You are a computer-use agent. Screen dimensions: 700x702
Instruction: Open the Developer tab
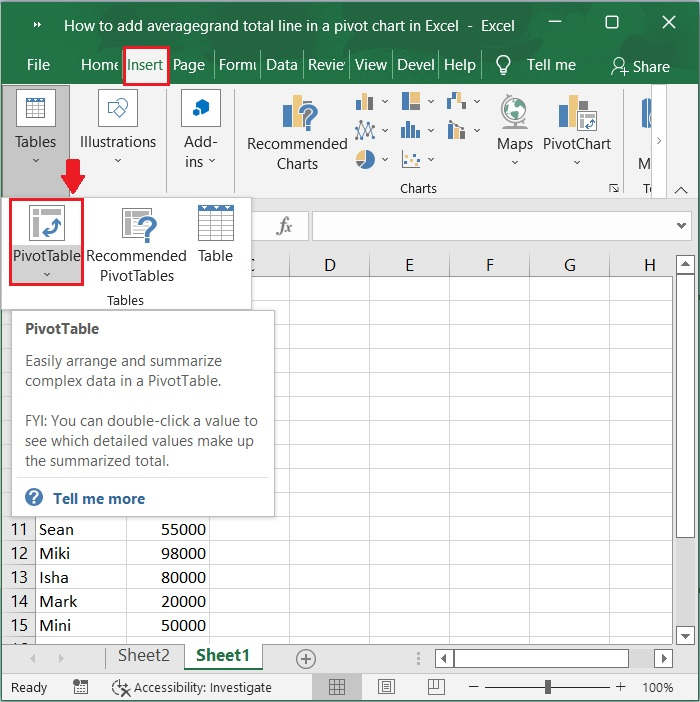pyautogui.click(x=416, y=65)
